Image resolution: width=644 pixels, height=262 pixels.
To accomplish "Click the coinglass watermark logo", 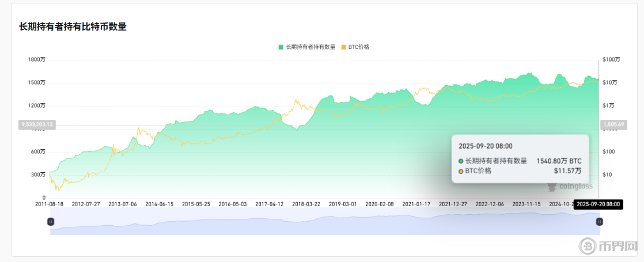I will (568, 187).
